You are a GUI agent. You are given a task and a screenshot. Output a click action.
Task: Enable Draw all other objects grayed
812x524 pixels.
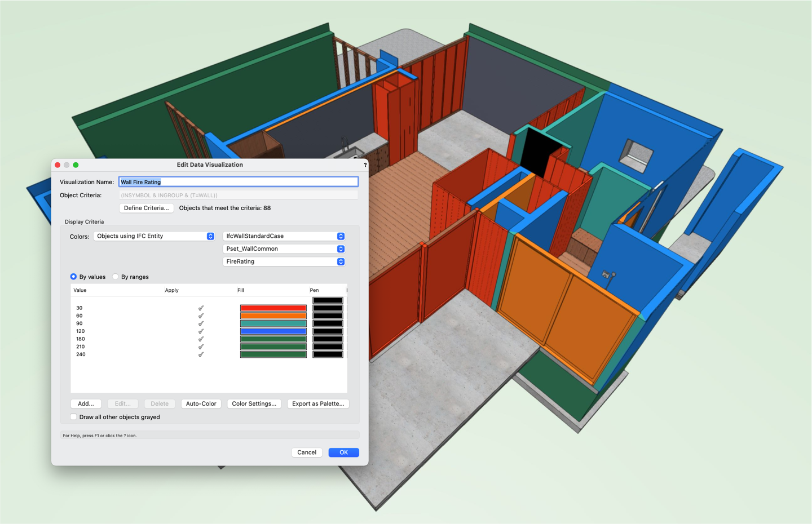pos(73,417)
